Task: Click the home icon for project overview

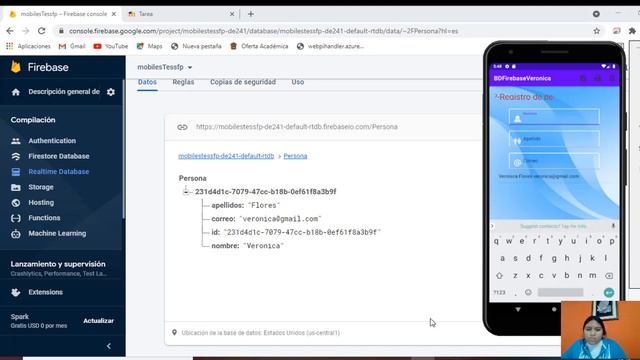Action: coord(16,92)
